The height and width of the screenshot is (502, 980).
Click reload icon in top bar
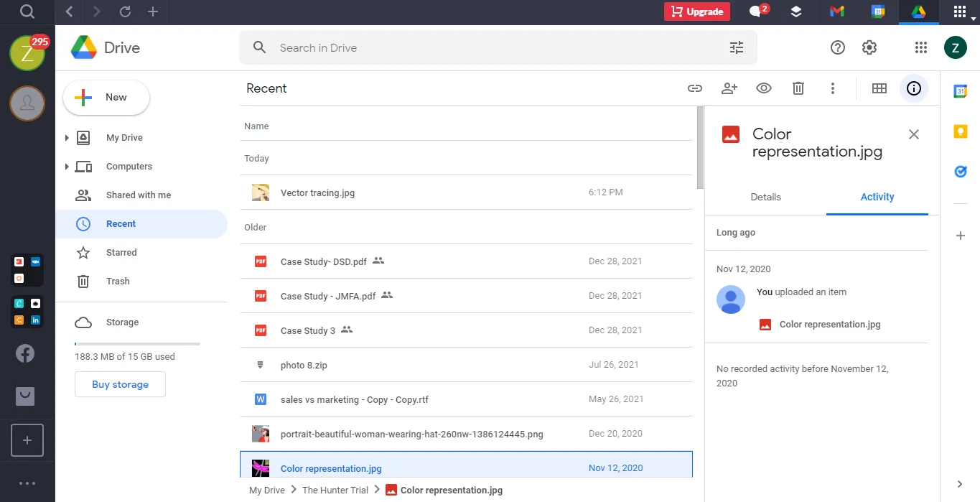125,11
